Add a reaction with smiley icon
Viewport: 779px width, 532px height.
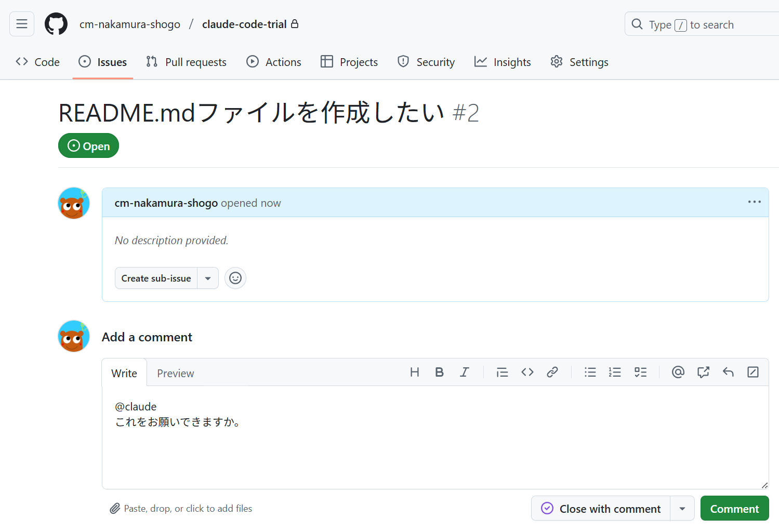click(235, 278)
